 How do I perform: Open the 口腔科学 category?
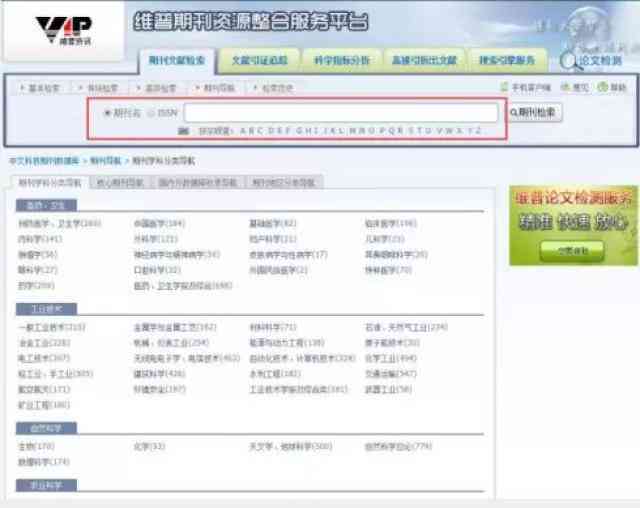(x=158, y=270)
